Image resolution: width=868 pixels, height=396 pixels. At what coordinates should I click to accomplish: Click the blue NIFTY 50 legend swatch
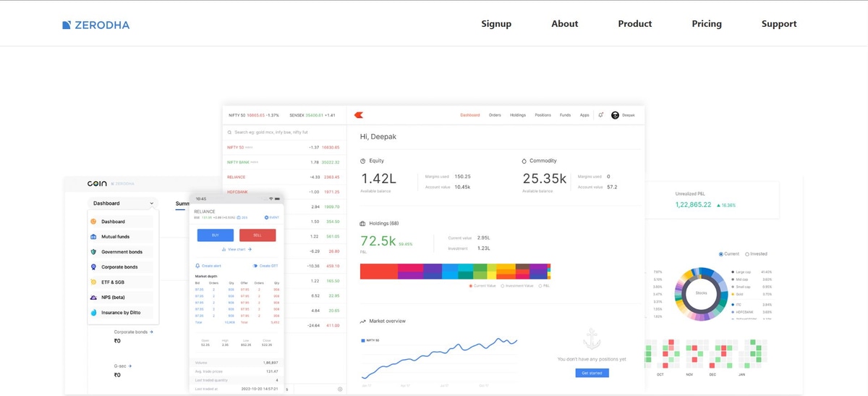tap(362, 340)
